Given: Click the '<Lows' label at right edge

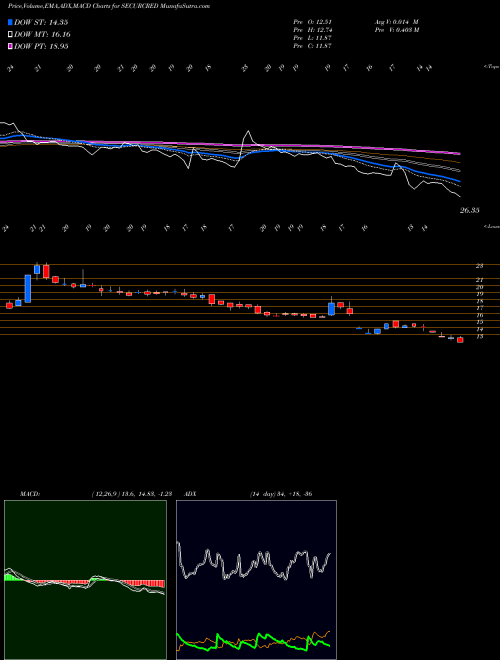Looking at the screenshot, I should tap(491, 226).
